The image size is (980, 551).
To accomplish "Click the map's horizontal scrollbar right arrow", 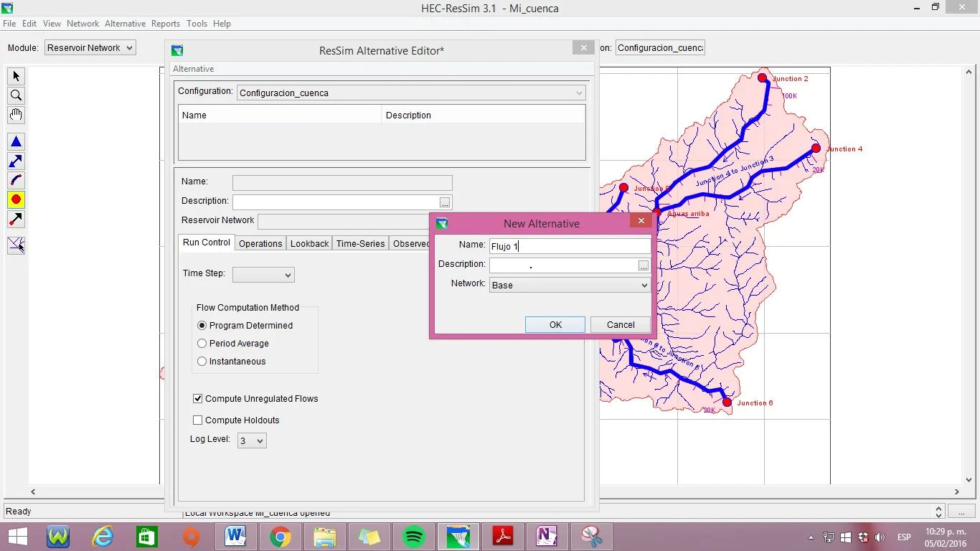I will pos(957,491).
